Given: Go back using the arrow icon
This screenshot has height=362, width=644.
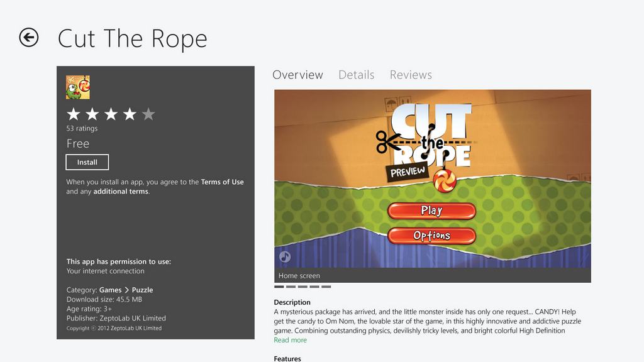Looking at the screenshot, I should (x=29, y=37).
